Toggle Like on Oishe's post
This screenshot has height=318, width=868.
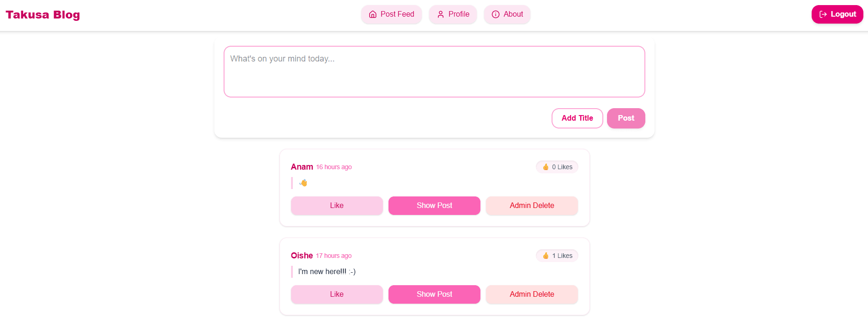[x=337, y=294]
